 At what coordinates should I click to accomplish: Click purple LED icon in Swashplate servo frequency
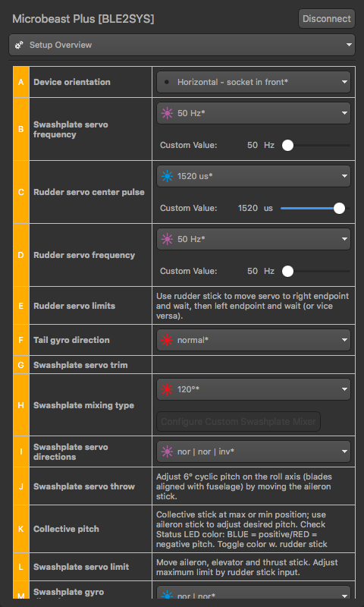point(167,113)
